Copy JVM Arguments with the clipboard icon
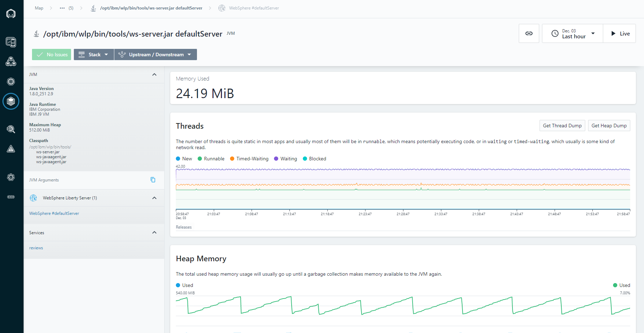Screen dimensions: 644x333 pos(153,180)
